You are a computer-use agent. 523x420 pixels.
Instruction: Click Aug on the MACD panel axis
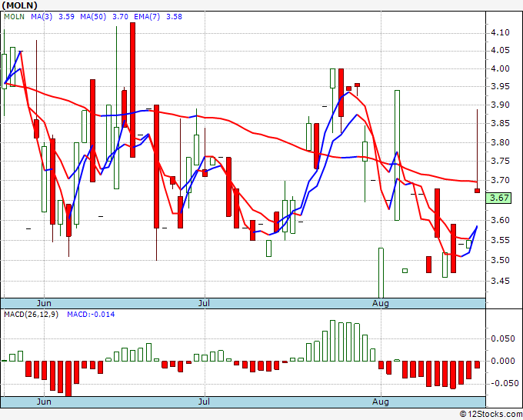(381, 402)
